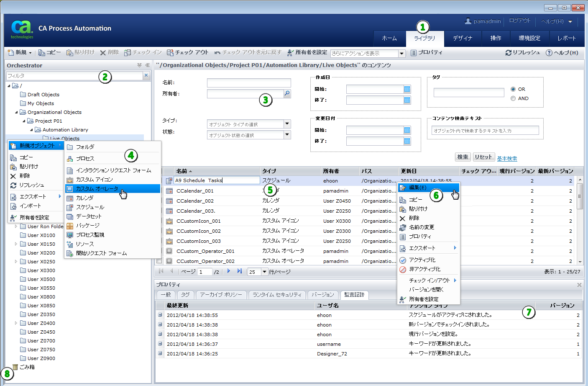588x386 pixels.
Task: Open the start date calendar picker under 作成日
Action: pyautogui.click(x=407, y=89)
